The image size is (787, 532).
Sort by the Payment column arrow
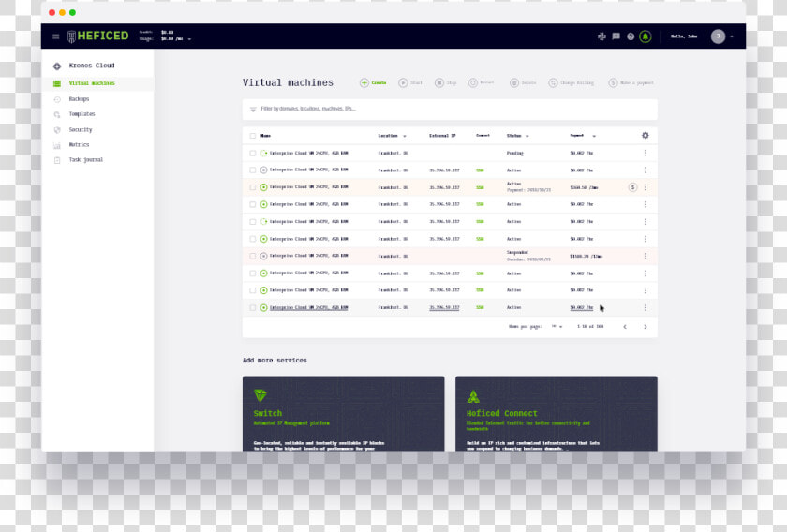594,136
